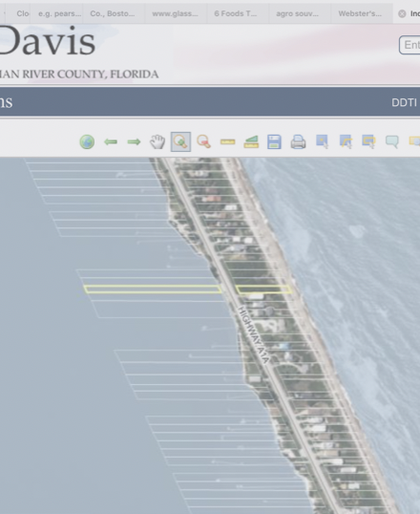Go to previous map extent arrow
Viewport: 420px width, 514px height.
click(111, 142)
